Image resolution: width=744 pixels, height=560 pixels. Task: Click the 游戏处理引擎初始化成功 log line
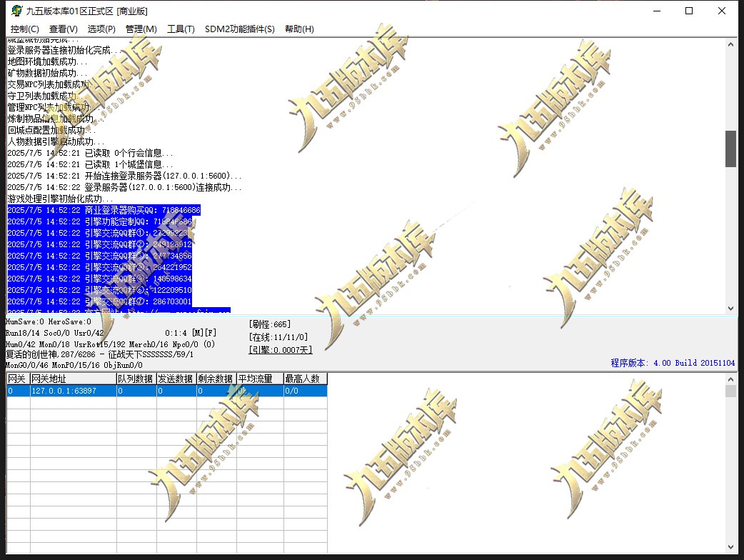click(60, 199)
